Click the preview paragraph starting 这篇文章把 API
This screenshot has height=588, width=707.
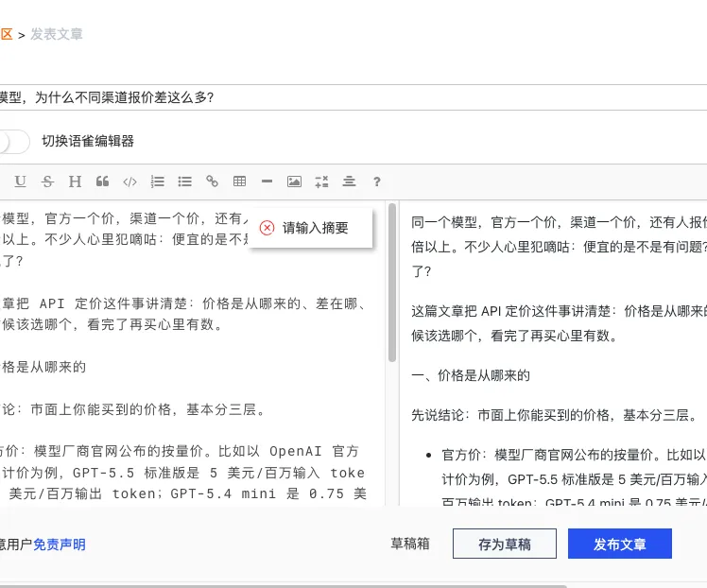(560, 323)
